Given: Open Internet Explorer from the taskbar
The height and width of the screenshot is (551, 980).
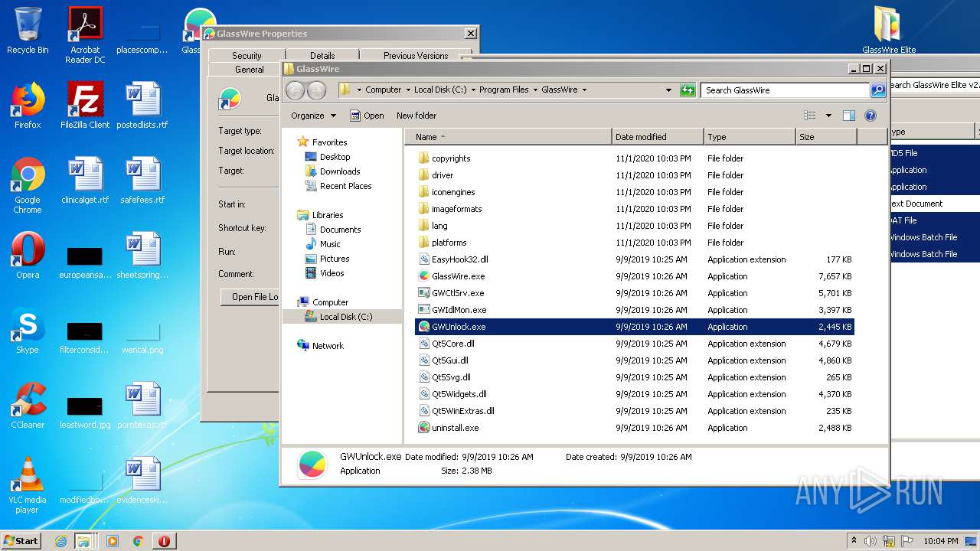Looking at the screenshot, I should 60,541.
